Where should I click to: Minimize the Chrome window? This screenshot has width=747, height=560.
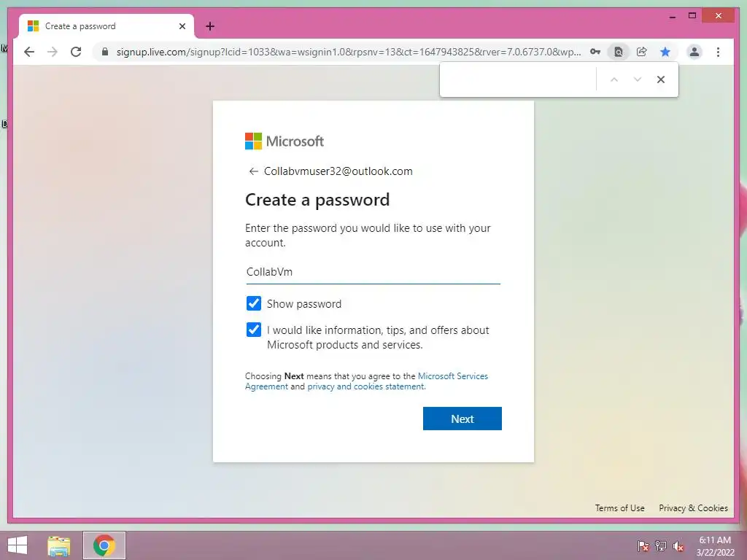(672, 16)
